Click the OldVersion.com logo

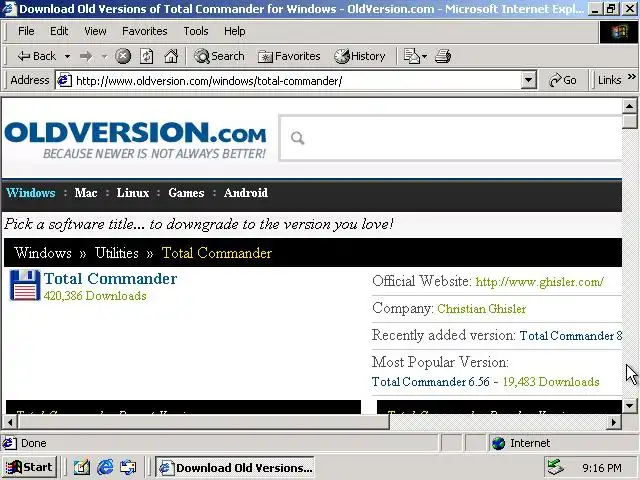coord(135,139)
